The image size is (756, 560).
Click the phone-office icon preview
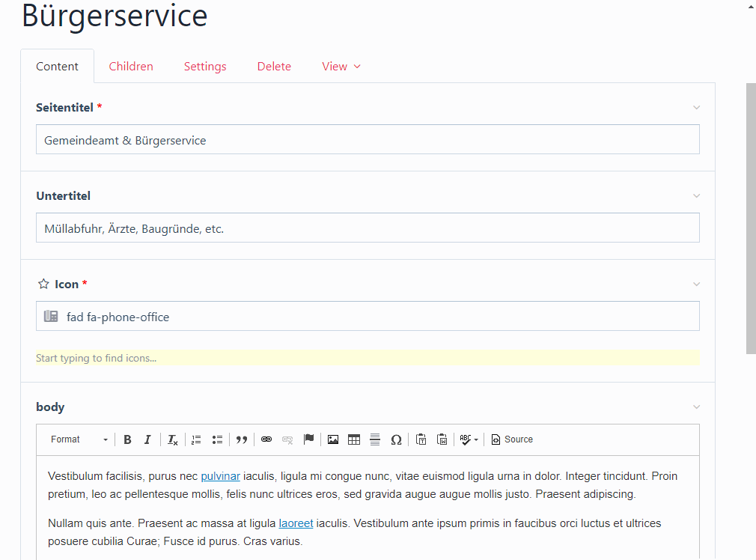click(51, 317)
